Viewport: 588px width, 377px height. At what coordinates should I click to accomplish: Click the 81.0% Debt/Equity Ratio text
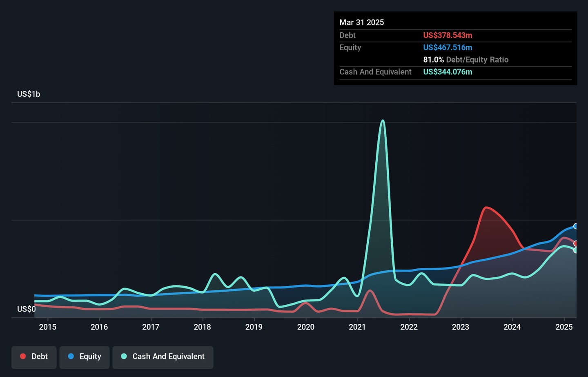click(x=466, y=60)
